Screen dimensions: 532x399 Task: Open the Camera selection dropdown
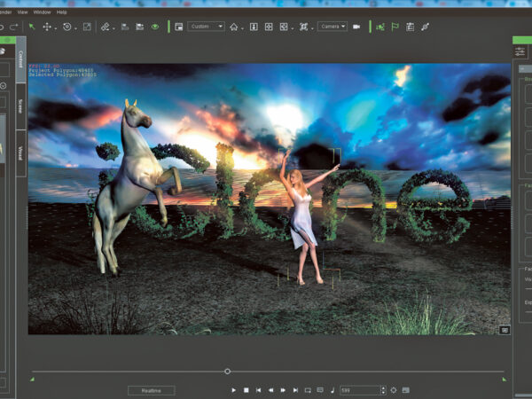(332, 27)
